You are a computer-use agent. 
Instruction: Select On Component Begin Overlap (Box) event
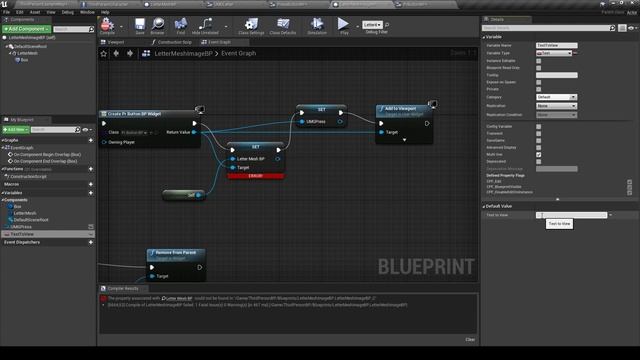(x=47, y=155)
